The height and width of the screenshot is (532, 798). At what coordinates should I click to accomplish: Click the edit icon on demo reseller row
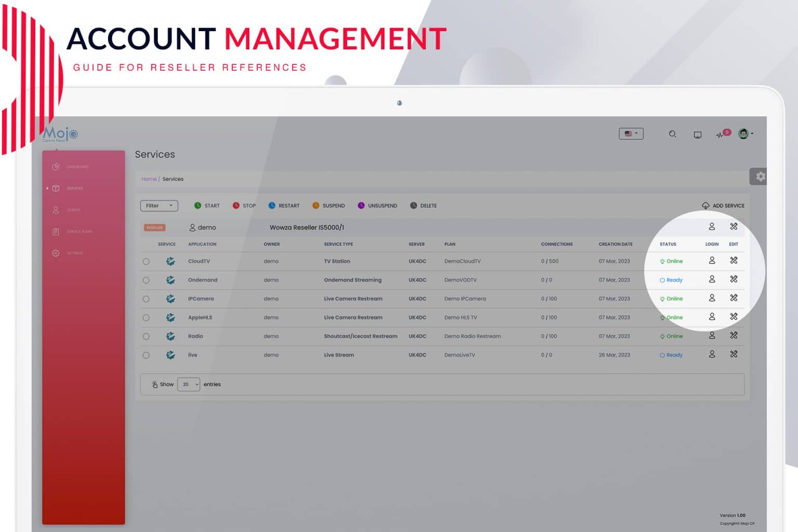734,227
